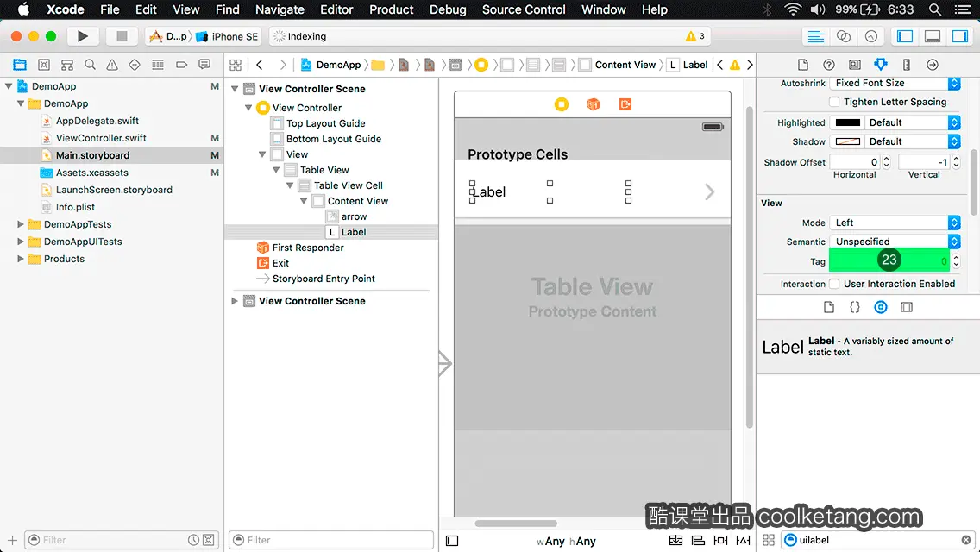This screenshot has height=552, width=980.
Task: Enable User Interaction Enabled checkbox
Action: coord(833,284)
